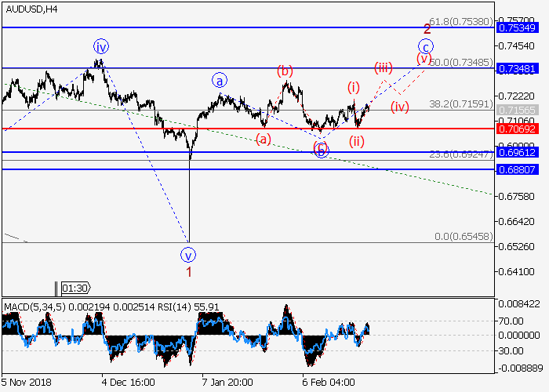Click the red (b) wave label

point(284,71)
